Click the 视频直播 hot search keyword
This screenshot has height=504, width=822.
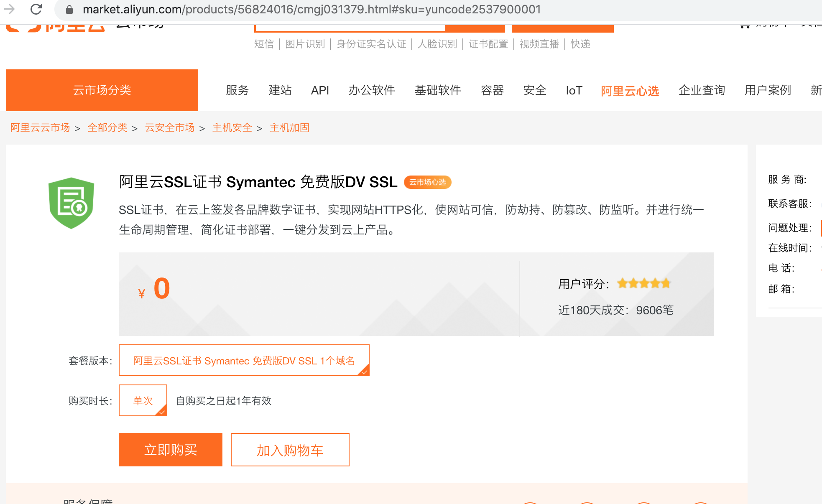pos(539,44)
